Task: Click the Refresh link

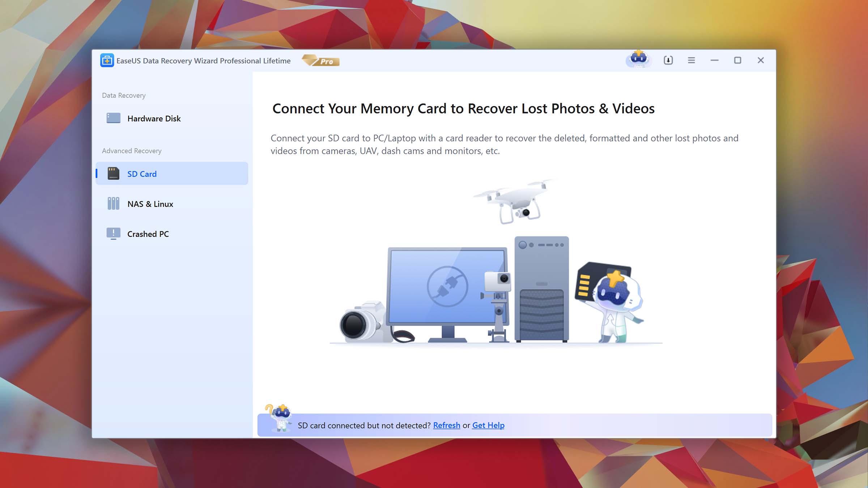Action: click(x=447, y=425)
